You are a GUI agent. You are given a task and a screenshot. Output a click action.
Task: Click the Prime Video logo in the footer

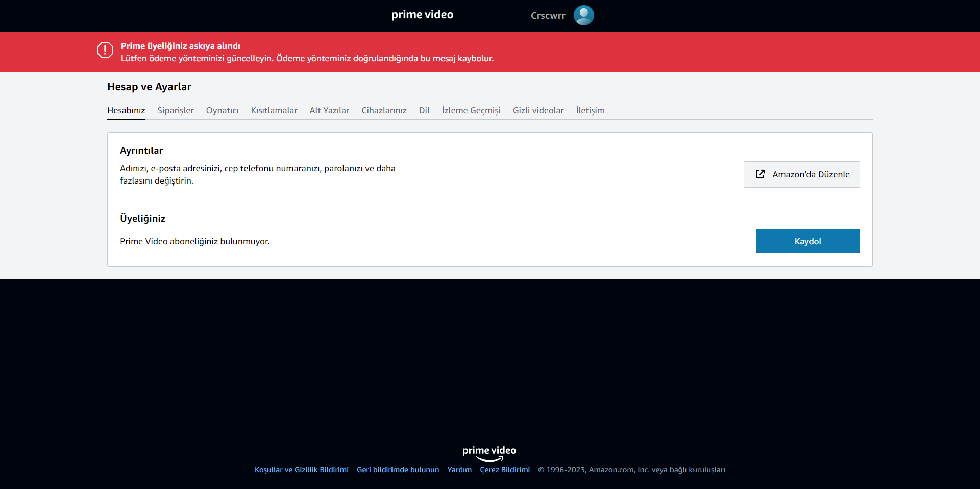489,453
